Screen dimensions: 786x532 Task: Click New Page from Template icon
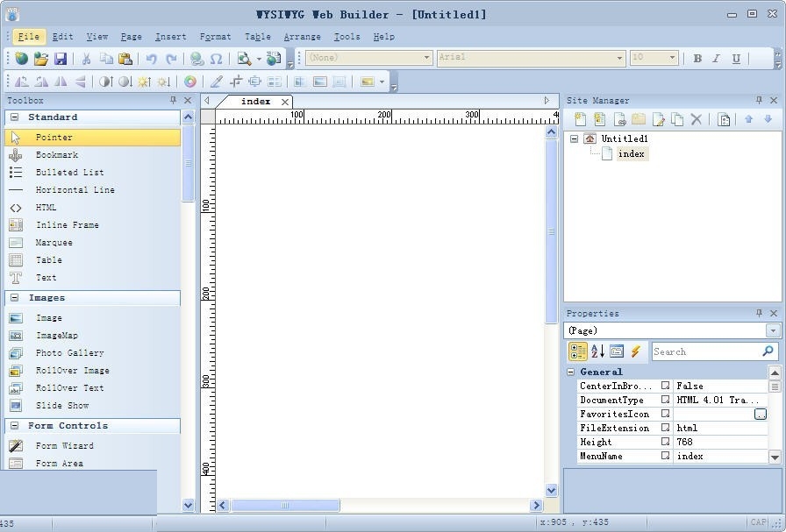[599, 119]
